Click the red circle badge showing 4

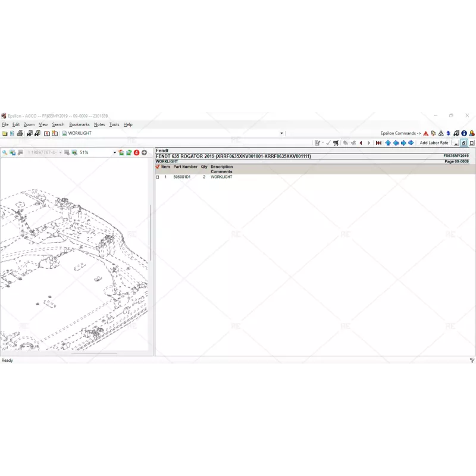136,153
